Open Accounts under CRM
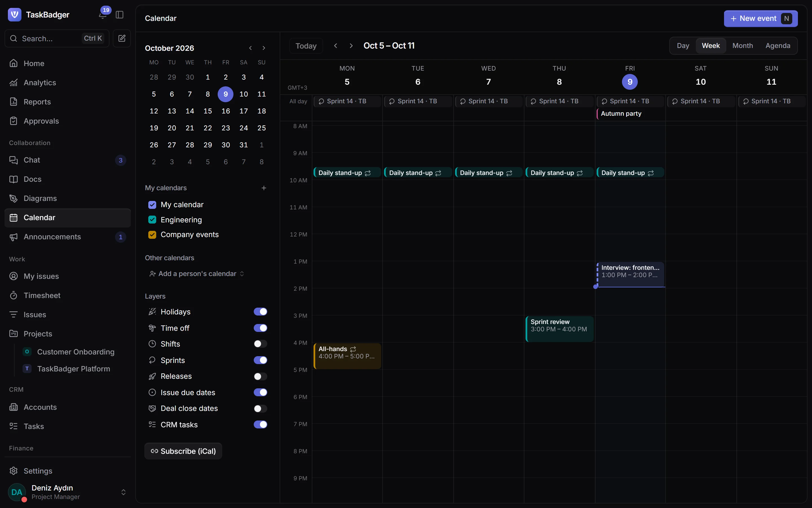 point(67,407)
